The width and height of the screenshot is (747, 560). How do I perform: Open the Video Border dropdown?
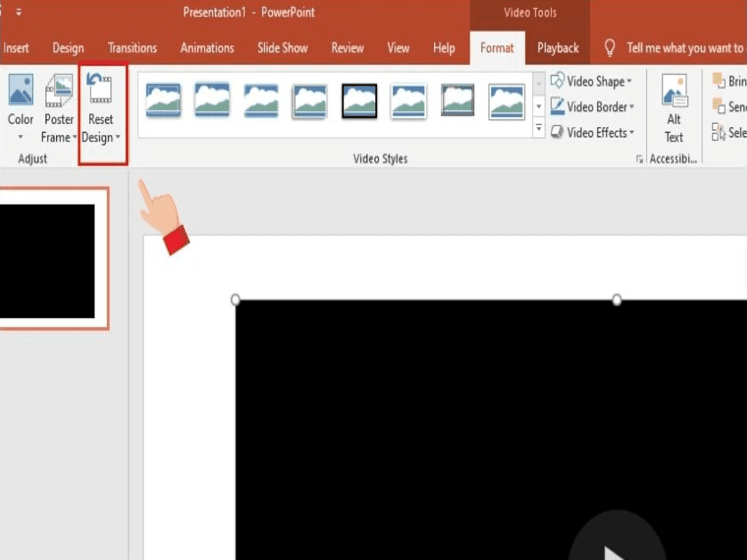pos(592,106)
